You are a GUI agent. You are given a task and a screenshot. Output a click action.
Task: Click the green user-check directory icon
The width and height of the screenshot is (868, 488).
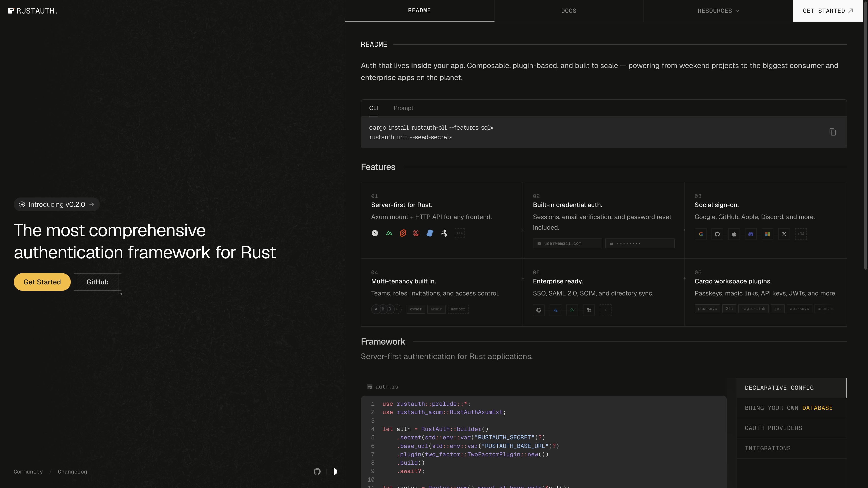point(572,310)
